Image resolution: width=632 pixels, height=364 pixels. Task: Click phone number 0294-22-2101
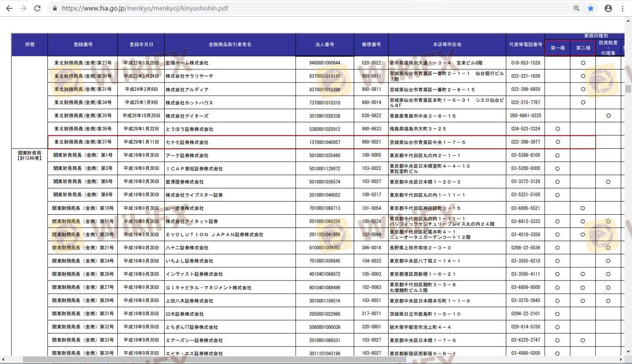pyautogui.click(x=525, y=314)
